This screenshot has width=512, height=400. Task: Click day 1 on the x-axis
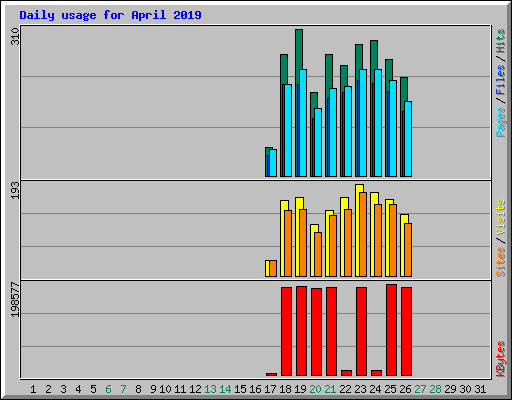point(33,389)
